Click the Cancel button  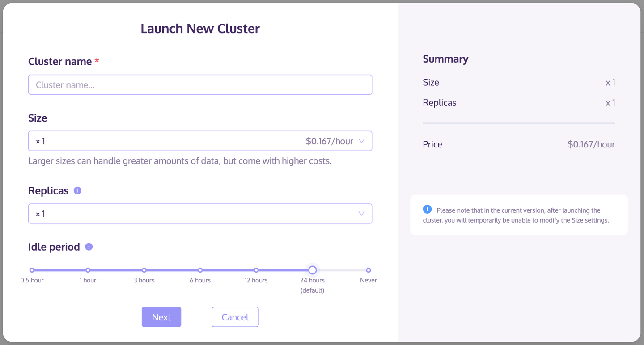tap(235, 317)
